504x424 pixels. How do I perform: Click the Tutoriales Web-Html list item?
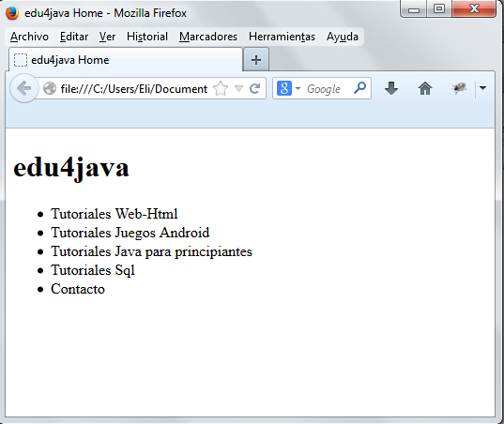pyautogui.click(x=115, y=214)
